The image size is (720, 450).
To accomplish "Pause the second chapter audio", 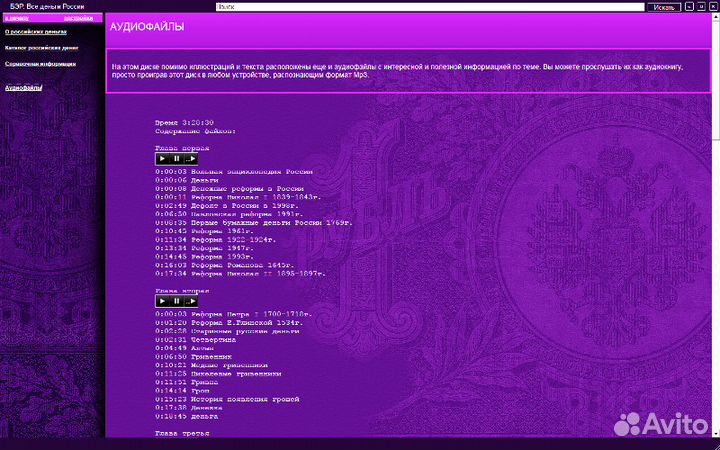I will [x=177, y=301].
